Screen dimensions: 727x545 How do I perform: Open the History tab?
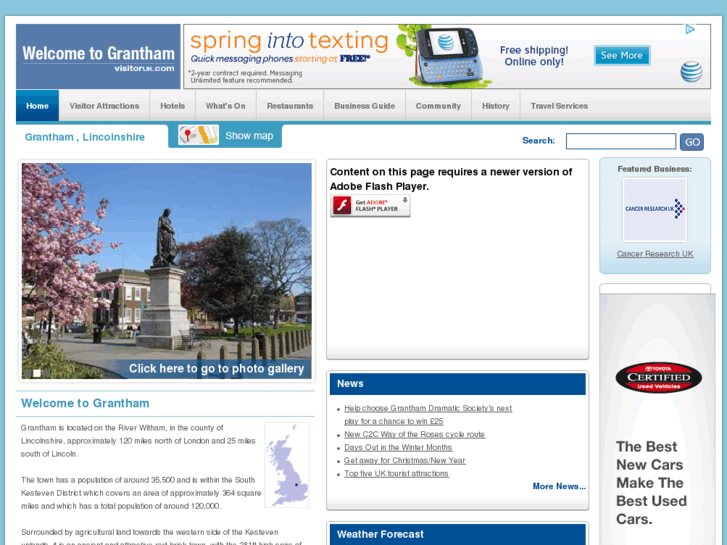[x=496, y=106]
